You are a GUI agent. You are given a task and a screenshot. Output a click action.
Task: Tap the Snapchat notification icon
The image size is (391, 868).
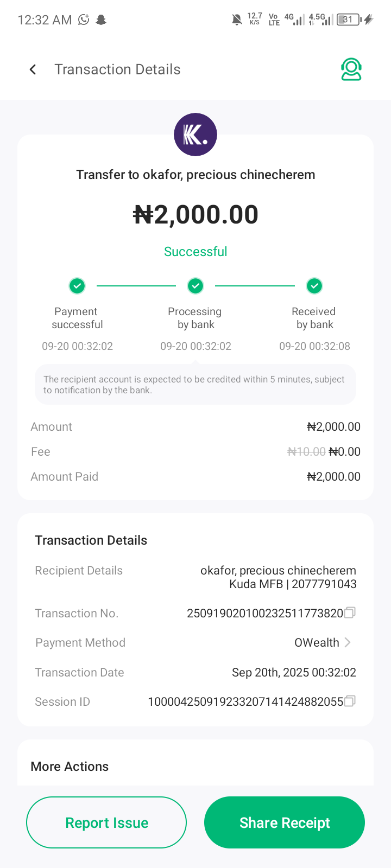pyautogui.click(x=101, y=20)
